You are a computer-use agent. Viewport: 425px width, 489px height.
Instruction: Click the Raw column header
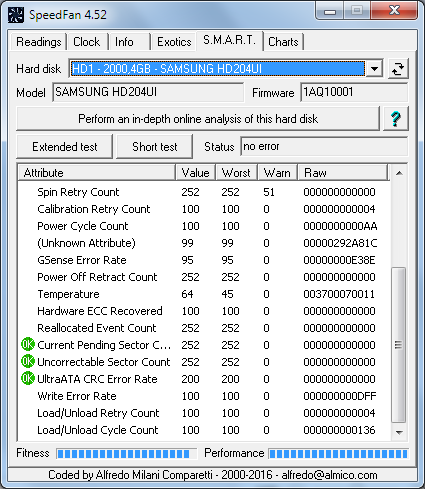[343, 173]
